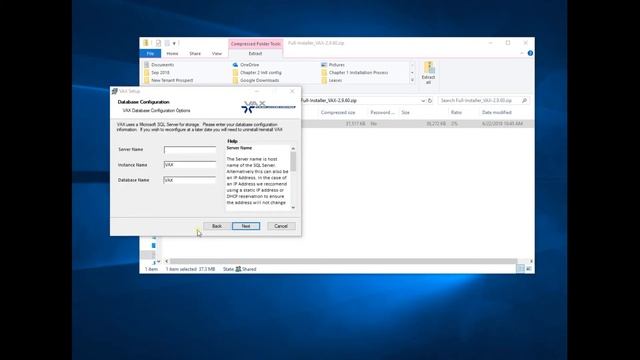Click the refresh icon beside address bar
Image resolution: width=640 pixels, height=360 pixels.
[x=430, y=100]
